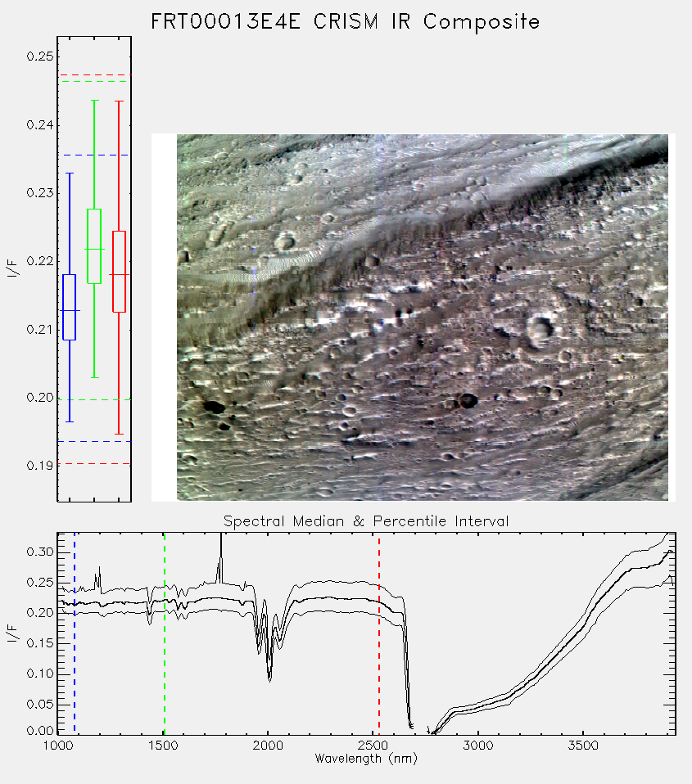Click the large bright crater in the image
The width and height of the screenshot is (692, 784).
point(540,327)
